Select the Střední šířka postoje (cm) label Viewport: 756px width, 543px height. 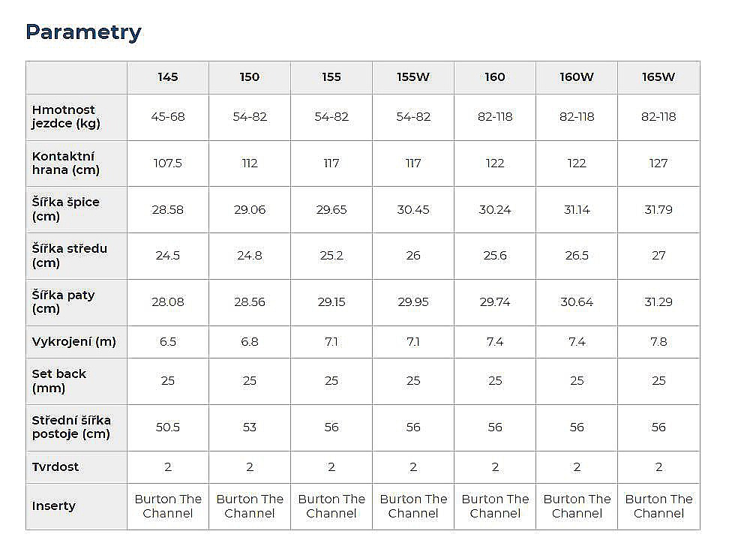[x=71, y=427]
